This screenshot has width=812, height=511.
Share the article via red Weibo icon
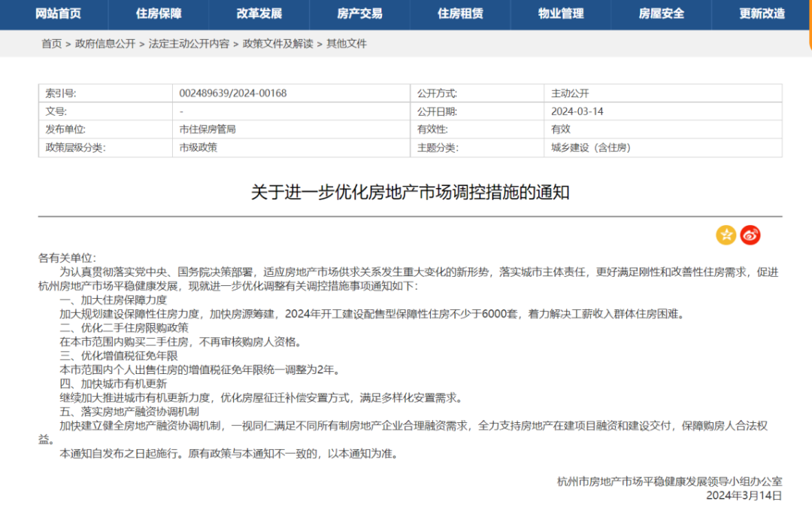750,236
